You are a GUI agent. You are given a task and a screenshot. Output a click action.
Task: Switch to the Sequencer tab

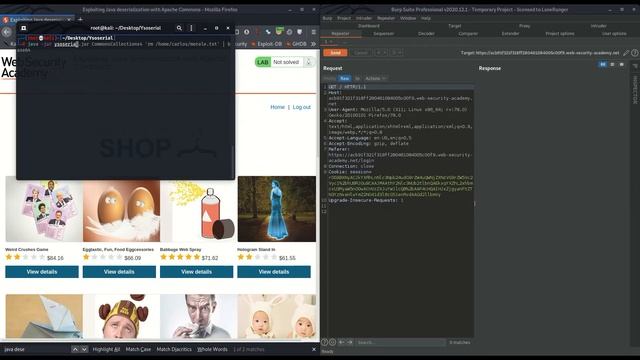(x=384, y=34)
